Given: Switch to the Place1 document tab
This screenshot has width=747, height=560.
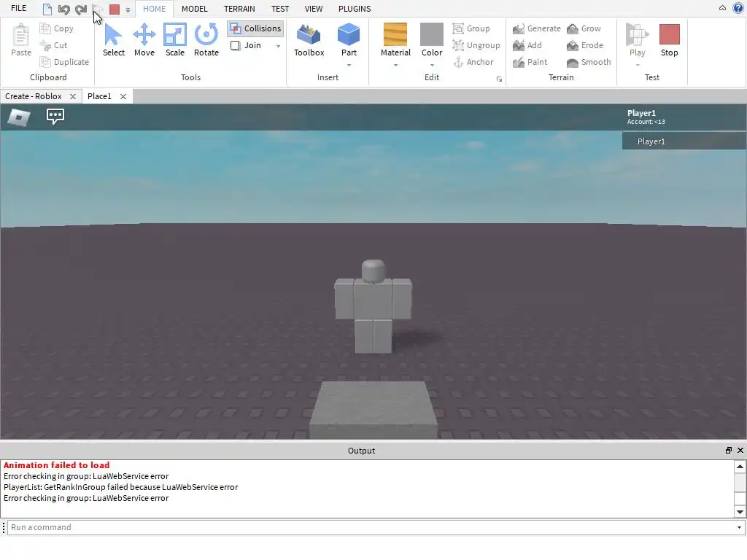Looking at the screenshot, I should [x=99, y=96].
